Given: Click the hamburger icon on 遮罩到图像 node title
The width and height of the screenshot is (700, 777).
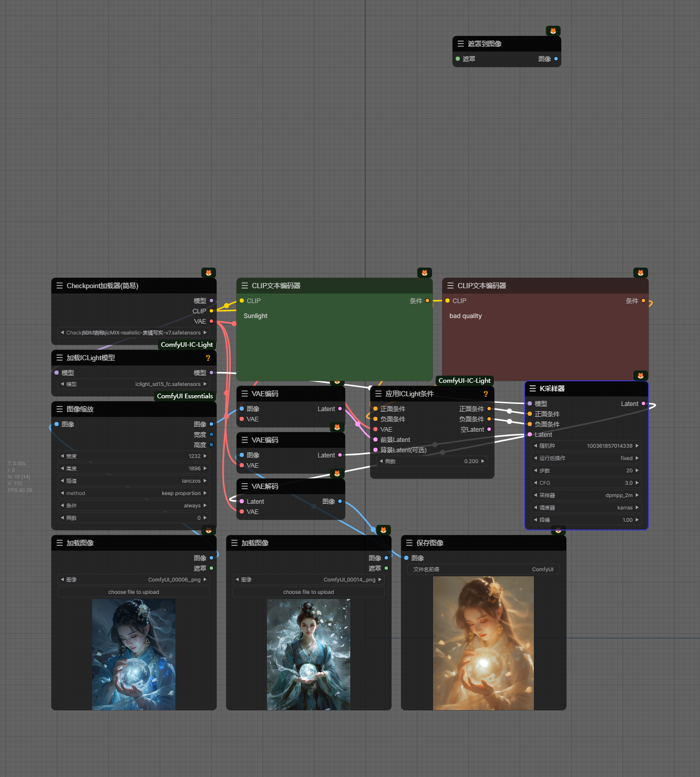Looking at the screenshot, I should point(461,44).
